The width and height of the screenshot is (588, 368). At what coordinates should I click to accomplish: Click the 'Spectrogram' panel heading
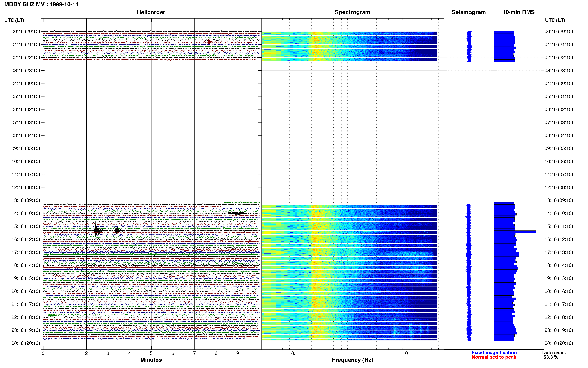[x=352, y=12]
